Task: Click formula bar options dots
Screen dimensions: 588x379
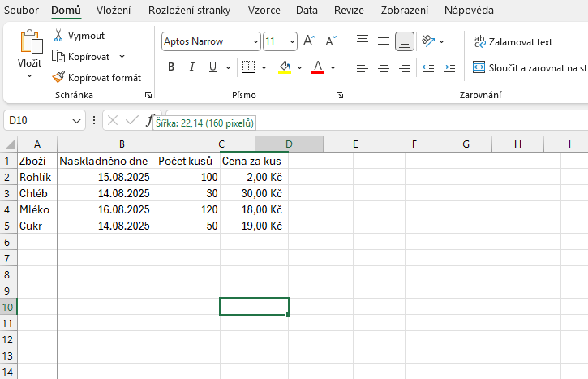Action: pos(94,120)
